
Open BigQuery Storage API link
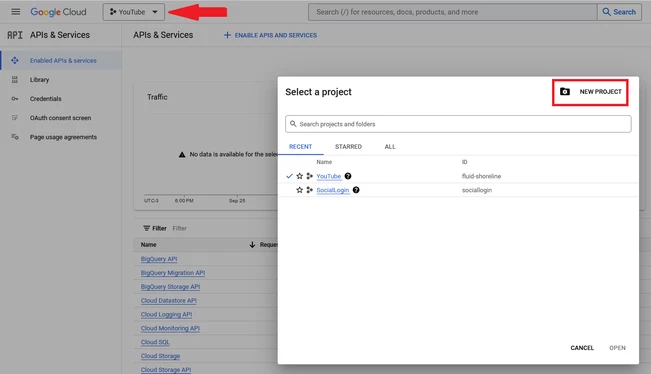pyautogui.click(x=170, y=287)
